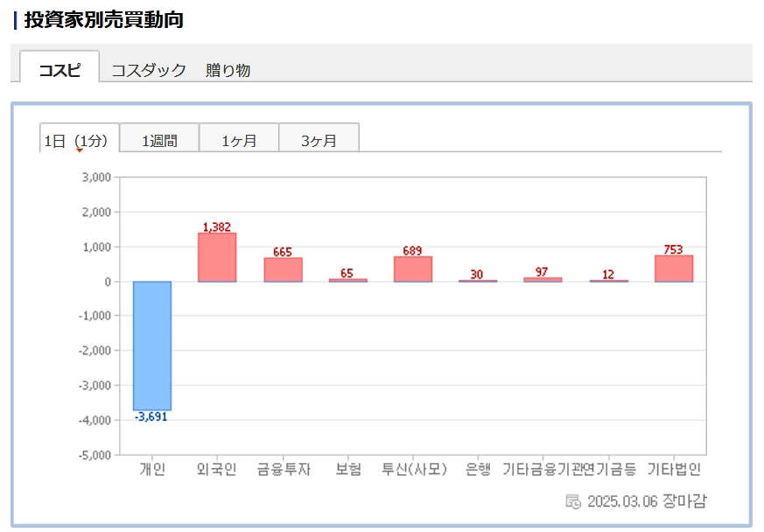Switch the chart to the 1週間 period
Screen dimensions: 764x532
(x=159, y=139)
